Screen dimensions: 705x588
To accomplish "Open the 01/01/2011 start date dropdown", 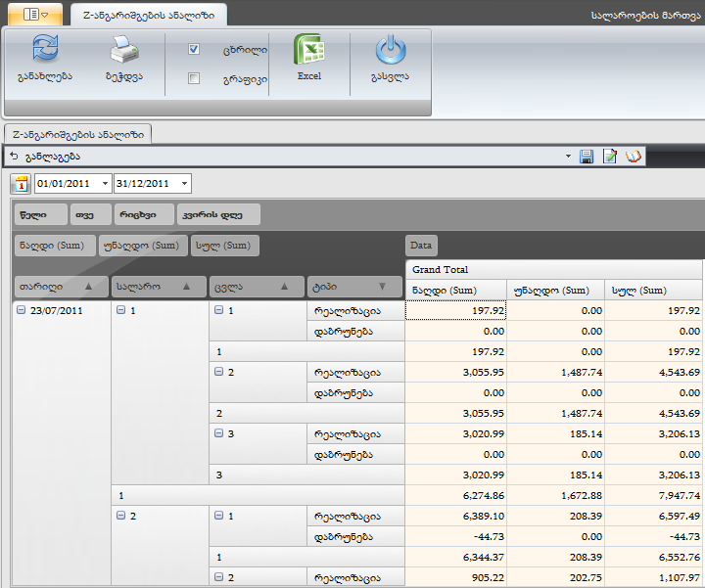I will (x=106, y=184).
